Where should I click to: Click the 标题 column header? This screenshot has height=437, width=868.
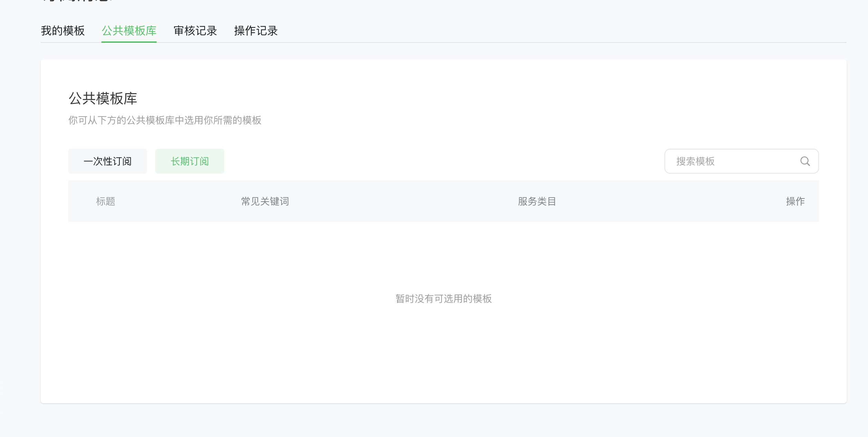coord(106,201)
